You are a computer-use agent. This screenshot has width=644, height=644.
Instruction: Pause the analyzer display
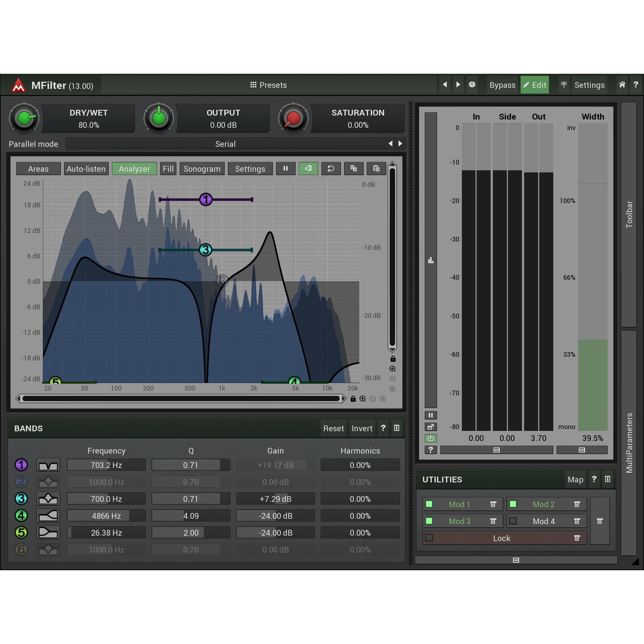tap(285, 168)
